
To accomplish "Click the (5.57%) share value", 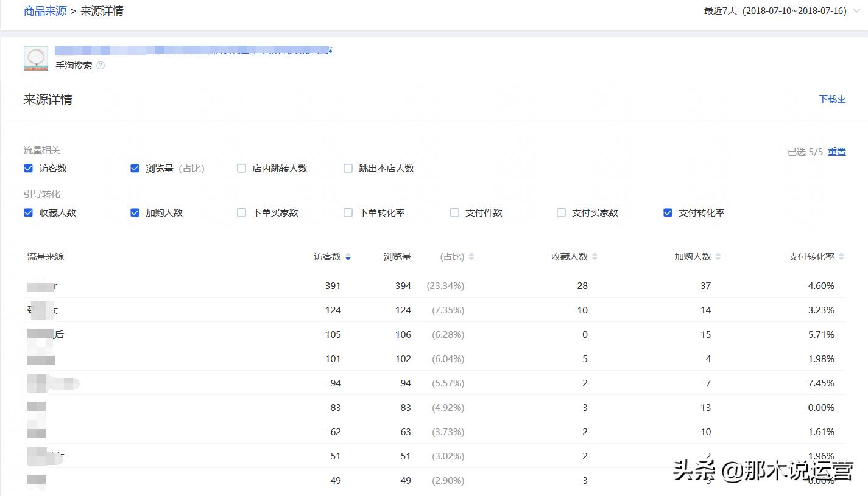I will tap(448, 383).
